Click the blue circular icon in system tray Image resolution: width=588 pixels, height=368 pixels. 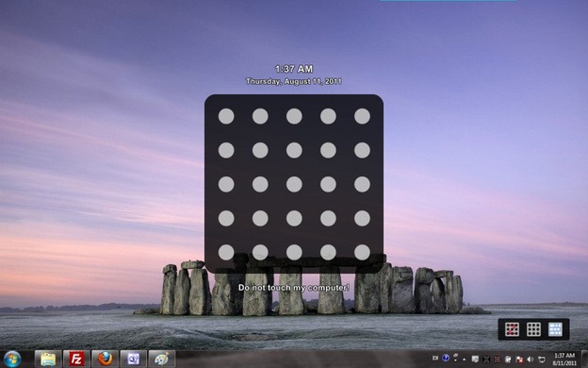pos(446,358)
